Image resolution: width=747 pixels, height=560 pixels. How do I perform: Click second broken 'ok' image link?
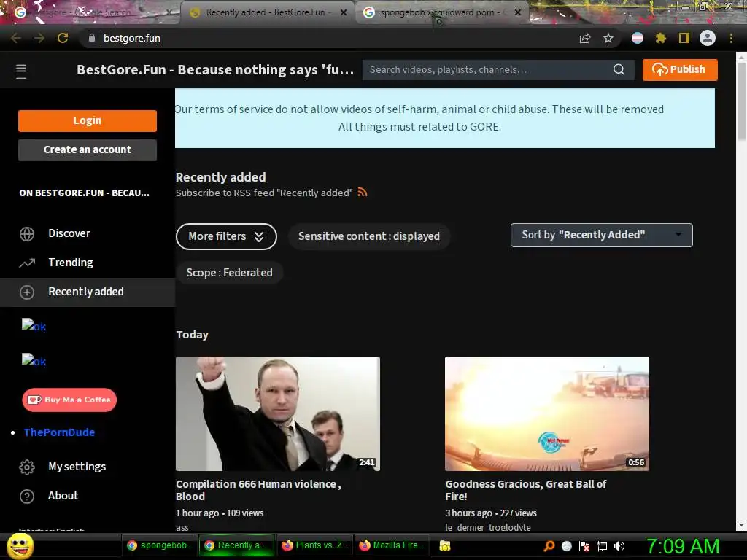pos(34,360)
